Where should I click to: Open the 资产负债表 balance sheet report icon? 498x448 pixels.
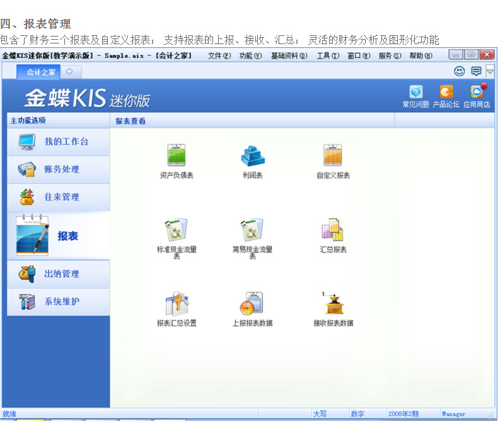coord(177,155)
